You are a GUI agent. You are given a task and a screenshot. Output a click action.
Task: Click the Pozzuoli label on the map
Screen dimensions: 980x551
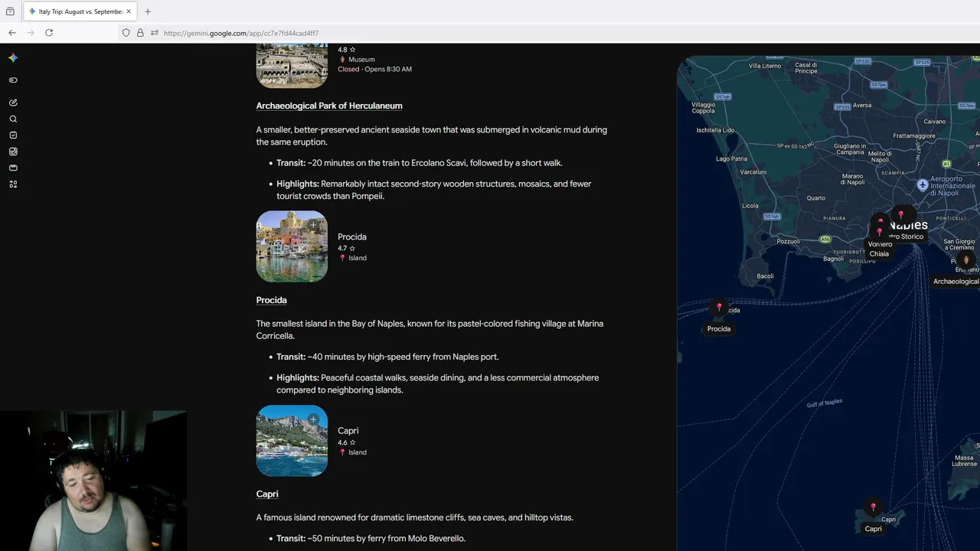click(788, 241)
